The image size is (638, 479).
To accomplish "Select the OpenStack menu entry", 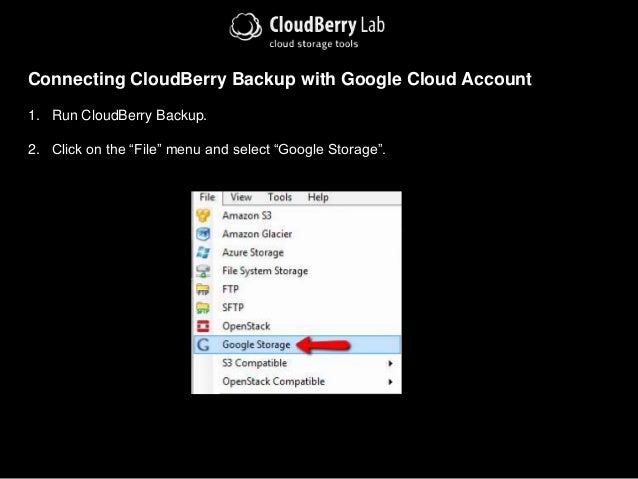I will pyautogui.click(x=297, y=326).
